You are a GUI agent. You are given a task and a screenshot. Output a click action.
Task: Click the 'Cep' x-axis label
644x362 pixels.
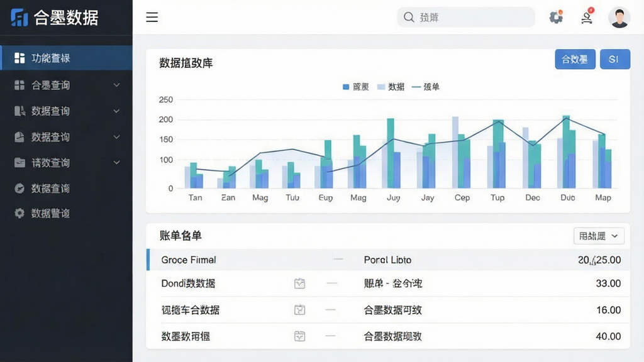point(462,197)
